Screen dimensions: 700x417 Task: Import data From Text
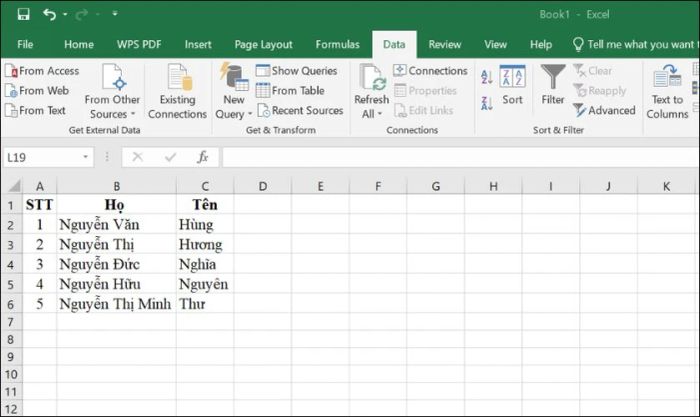(x=35, y=110)
